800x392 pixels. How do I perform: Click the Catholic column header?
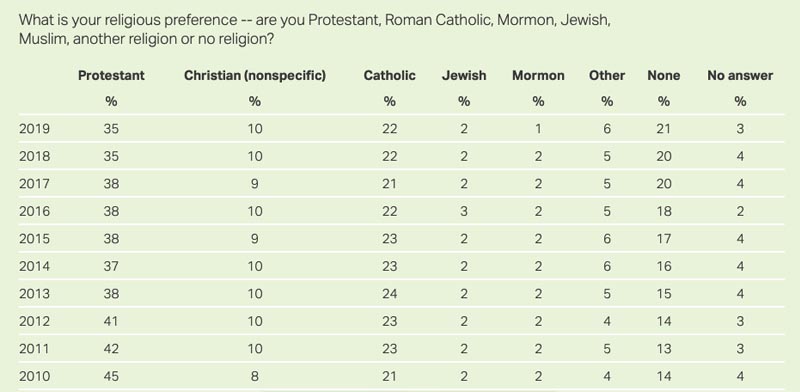pyautogui.click(x=389, y=76)
